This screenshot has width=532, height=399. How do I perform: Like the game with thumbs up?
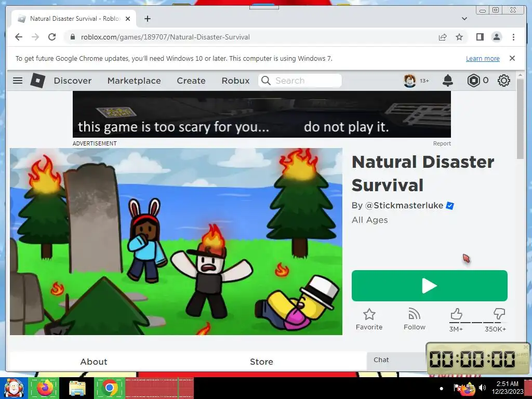point(456,314)
